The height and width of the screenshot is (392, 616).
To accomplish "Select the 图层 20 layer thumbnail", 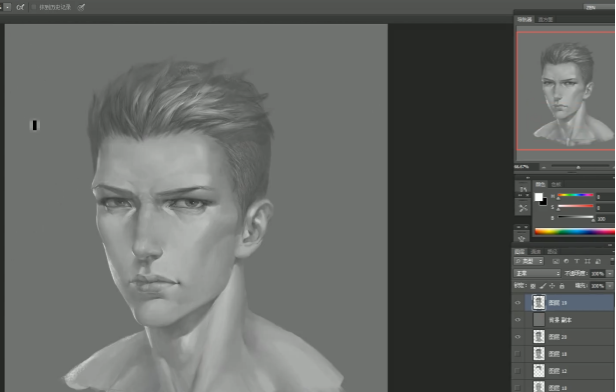I will 539,337.
